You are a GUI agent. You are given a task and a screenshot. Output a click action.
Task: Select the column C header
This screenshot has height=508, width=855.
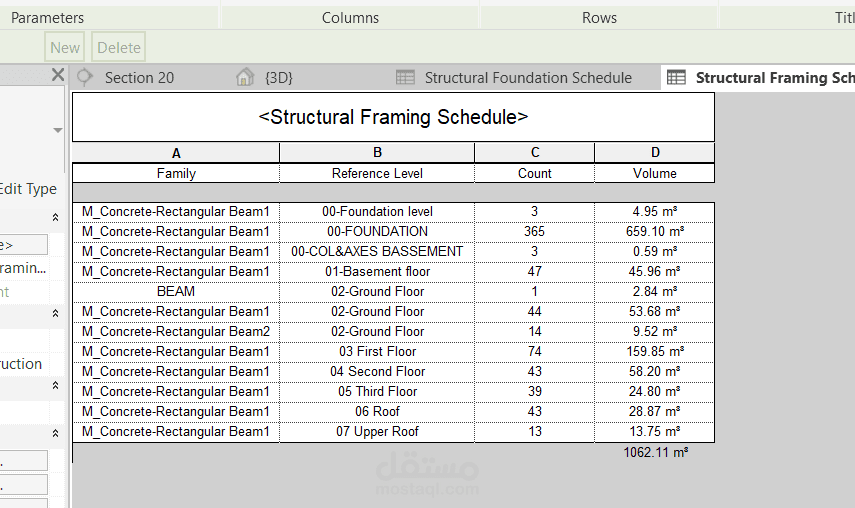coord(535,153)
